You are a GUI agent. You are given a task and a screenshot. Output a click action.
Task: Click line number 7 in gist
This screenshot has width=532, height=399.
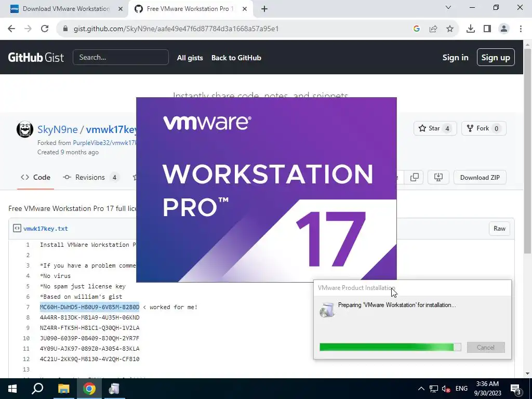point(28,307)
